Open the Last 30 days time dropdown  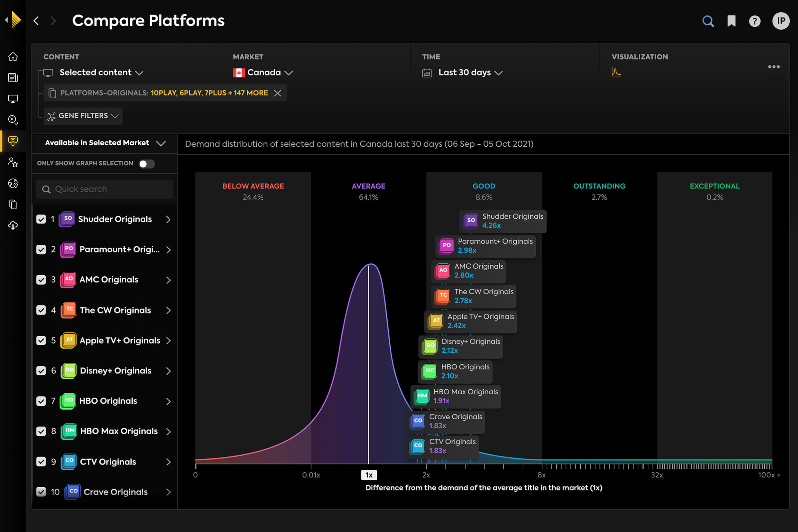470,72
